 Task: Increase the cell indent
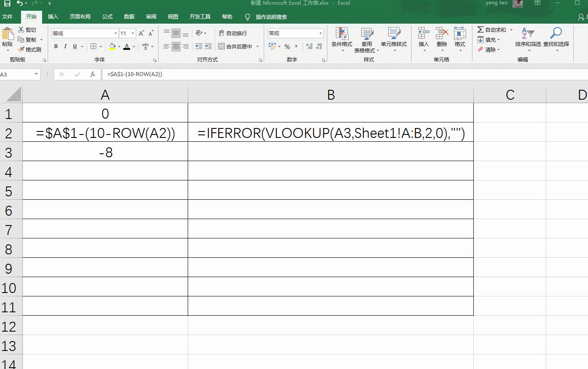(x=208, y=46)
